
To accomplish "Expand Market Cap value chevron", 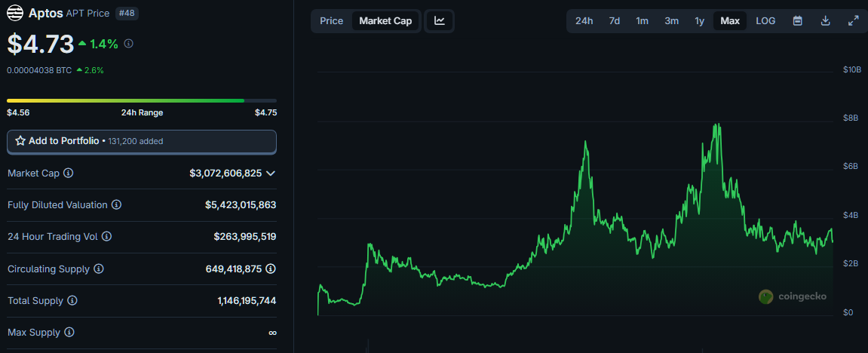I will [x=271, y=173].
